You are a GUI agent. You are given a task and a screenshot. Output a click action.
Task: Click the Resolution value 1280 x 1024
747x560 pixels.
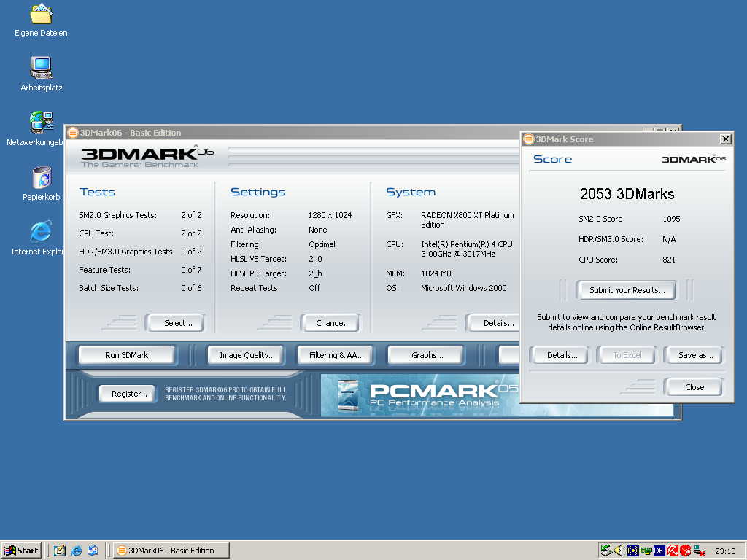[330, 215]
